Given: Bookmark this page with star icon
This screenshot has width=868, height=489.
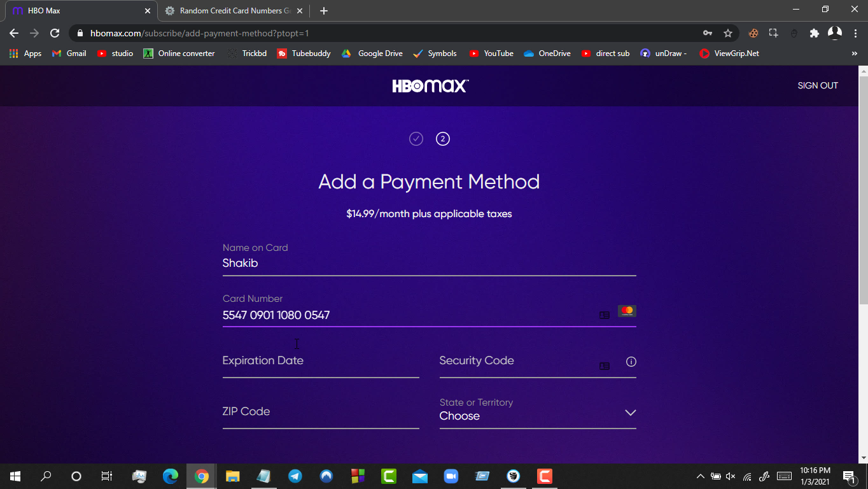Looking at the screenshot, I should point(728,33).
